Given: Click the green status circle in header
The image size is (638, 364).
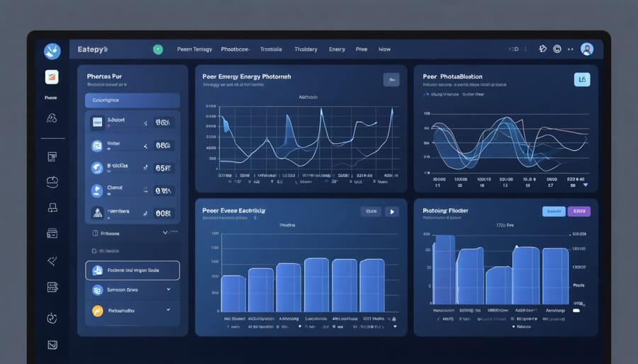Looking at the screenshot, I should (x=158, y=50).
